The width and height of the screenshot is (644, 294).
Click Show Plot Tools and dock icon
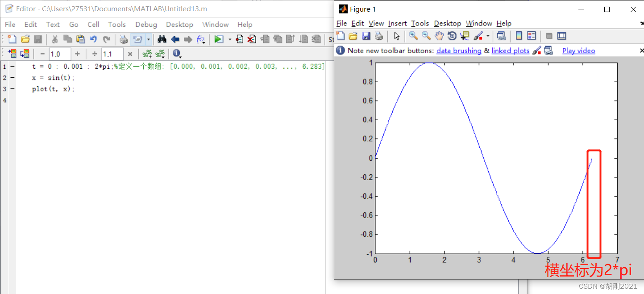coord(562,36)
